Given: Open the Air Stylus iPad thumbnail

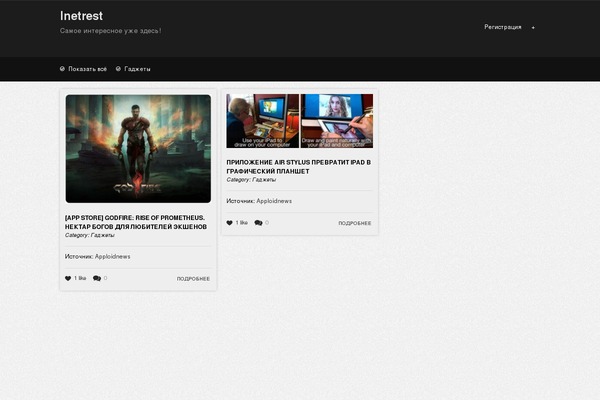Looking at the screenshot, I should [x=300, y=121].
